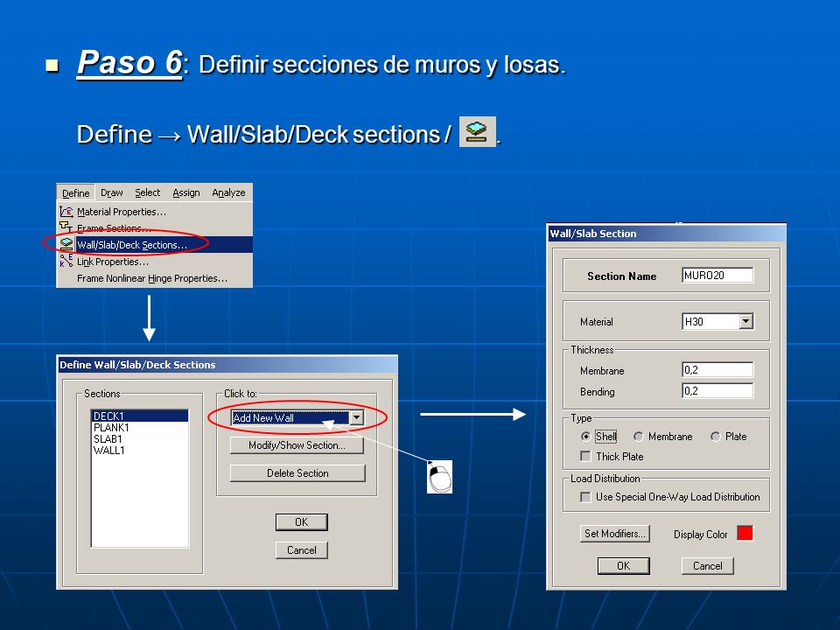Open the Add New Wall dropdown arrow
This screenshot has height=630, width=840.
(x=357, y=418)
